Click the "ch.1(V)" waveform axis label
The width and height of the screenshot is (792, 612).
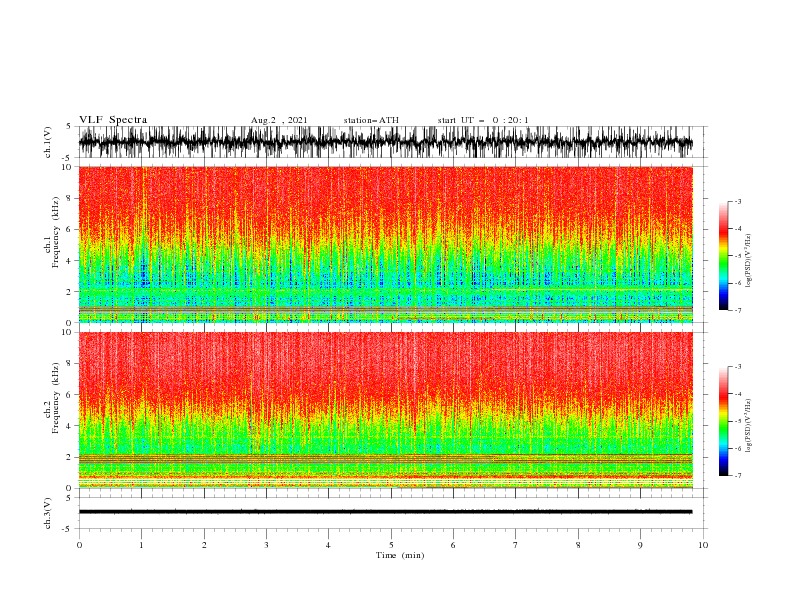pos(48,142)
